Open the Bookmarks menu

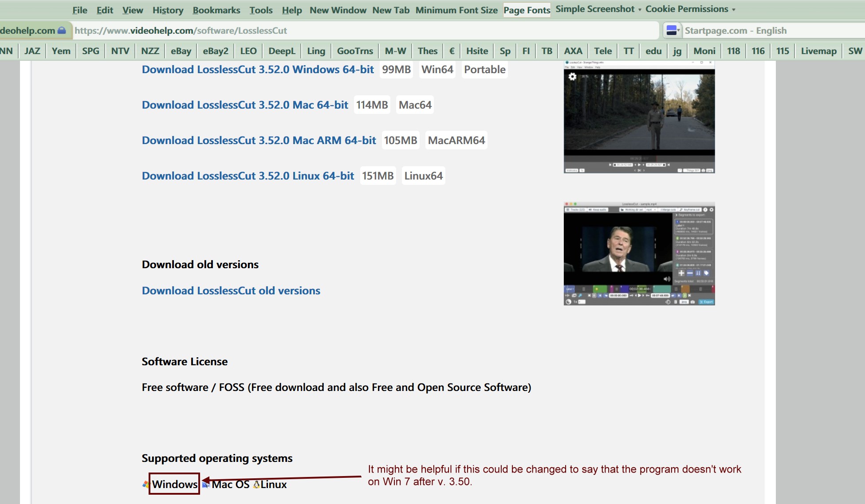tap(216, 10)
